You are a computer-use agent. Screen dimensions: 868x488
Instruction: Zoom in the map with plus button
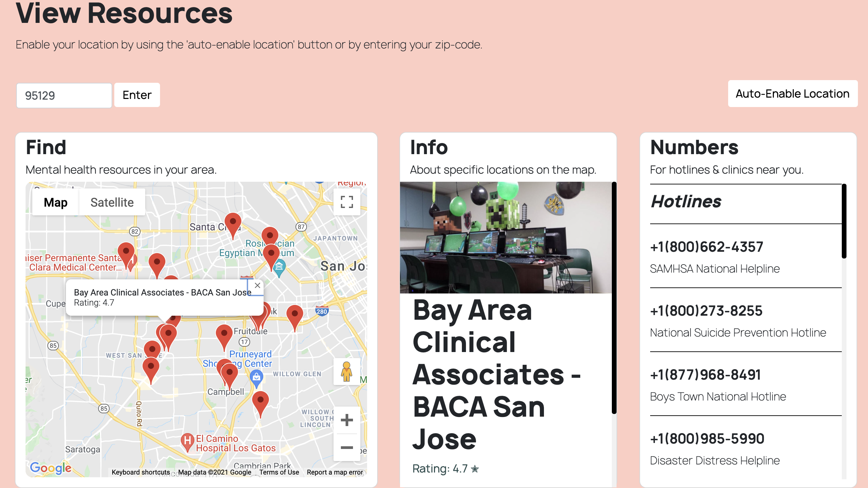point(346,420)
